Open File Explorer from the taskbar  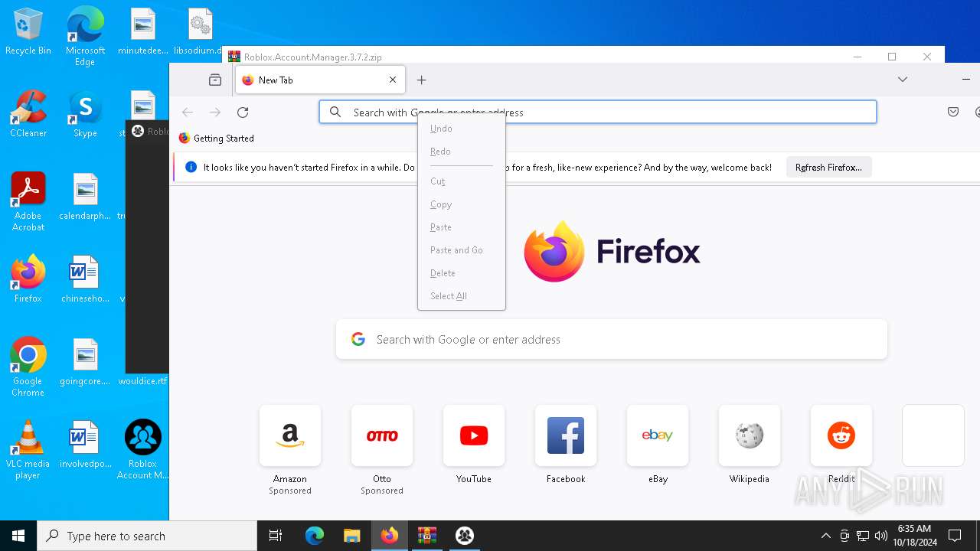pyautogui.click(x=351, y=536)
